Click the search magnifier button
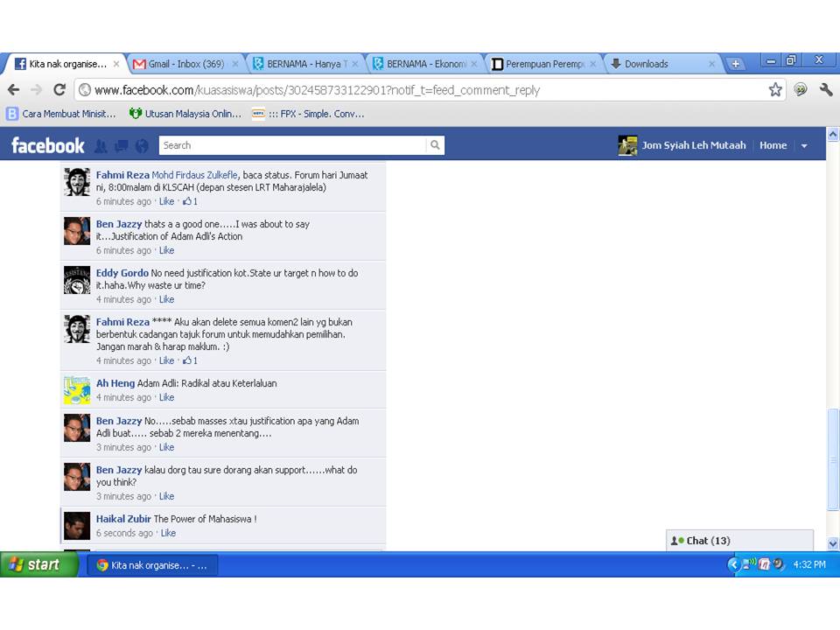 click(x=435, y=145)
